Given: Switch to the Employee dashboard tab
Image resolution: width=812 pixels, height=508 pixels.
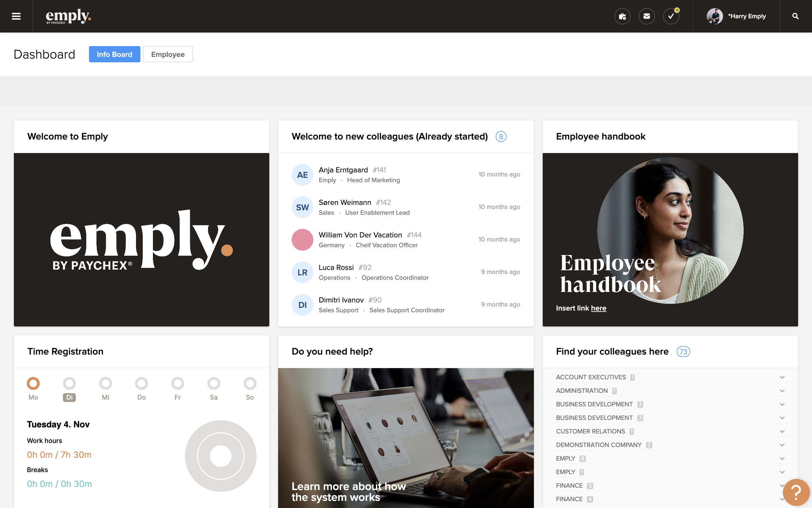Looking at the screenshot, I should coord(168,54).
